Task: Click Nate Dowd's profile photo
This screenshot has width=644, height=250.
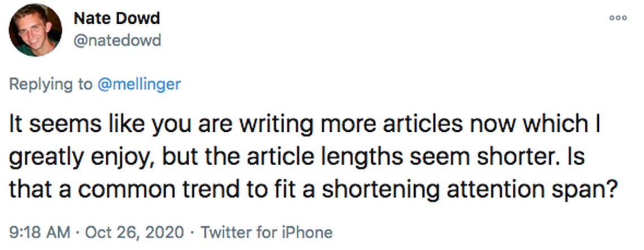Action: click(35, 29)
